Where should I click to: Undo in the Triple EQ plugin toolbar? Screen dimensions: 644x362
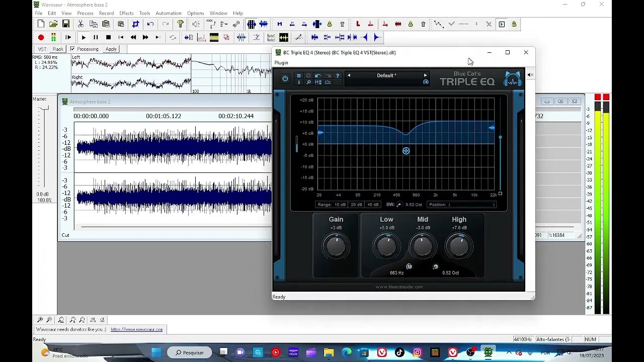(x=318, y=76)
